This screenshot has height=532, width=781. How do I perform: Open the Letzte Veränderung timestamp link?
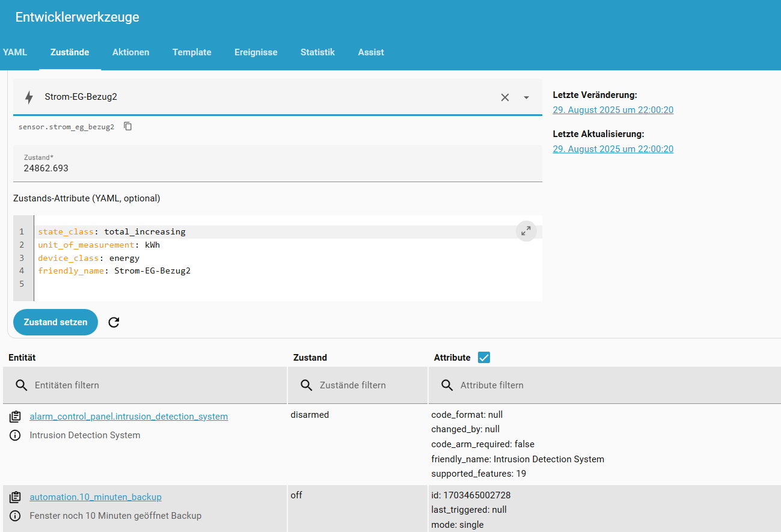613,110
